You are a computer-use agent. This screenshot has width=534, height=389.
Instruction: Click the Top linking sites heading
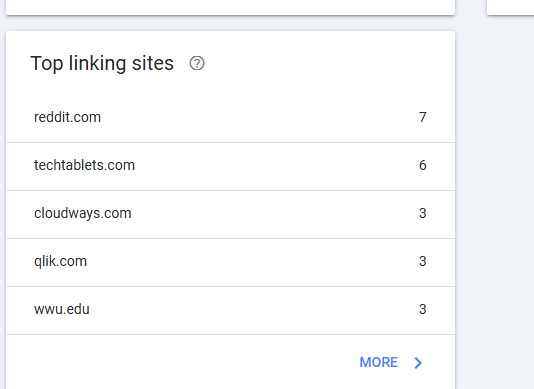click(x=102, y=64)
